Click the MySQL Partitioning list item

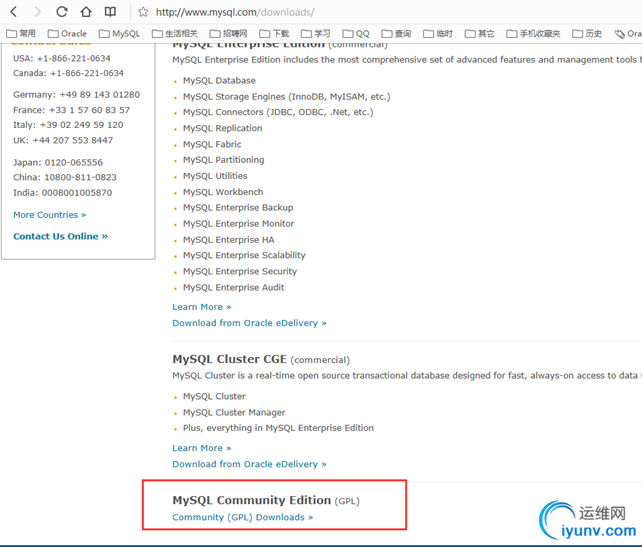[224, 160]
